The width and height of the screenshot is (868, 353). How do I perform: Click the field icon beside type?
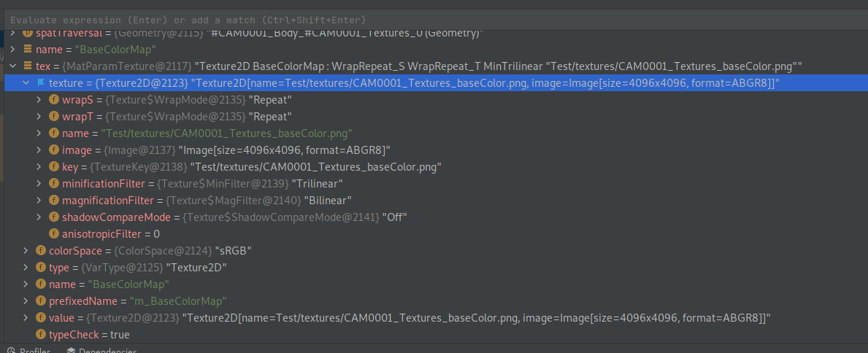(40, 267)
